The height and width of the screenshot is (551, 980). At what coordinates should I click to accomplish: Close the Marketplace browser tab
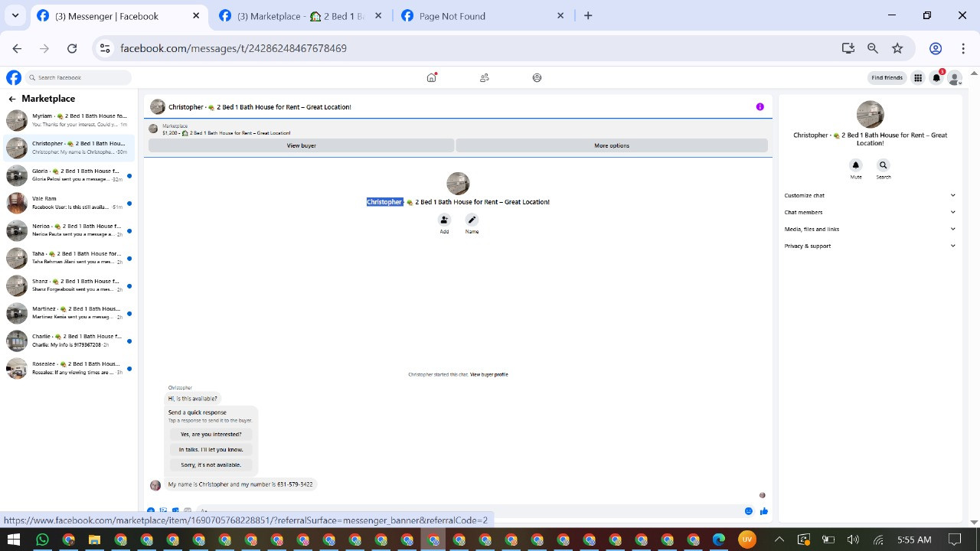click(x=378, y=15)
